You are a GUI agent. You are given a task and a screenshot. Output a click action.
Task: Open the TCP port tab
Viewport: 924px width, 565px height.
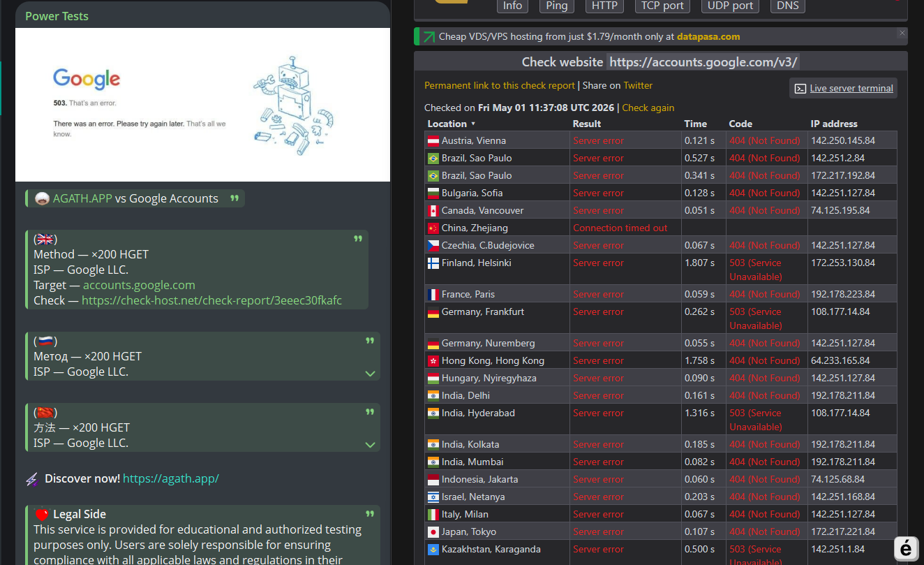(662, 6)
